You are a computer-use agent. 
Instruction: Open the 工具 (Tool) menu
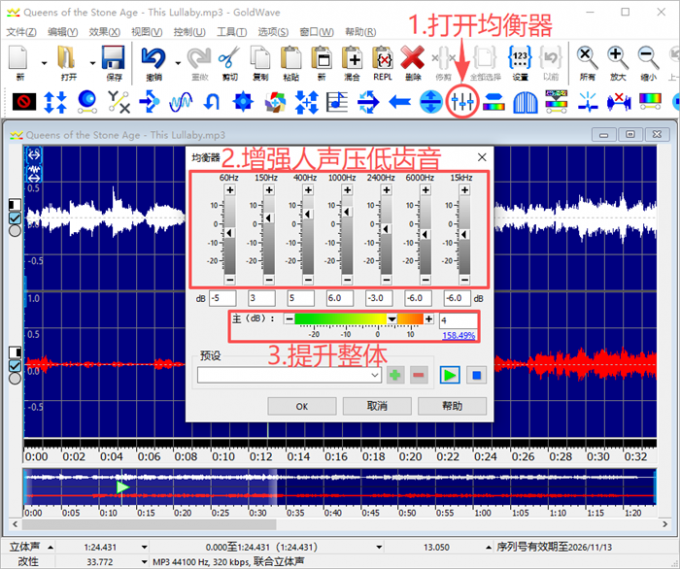(232, 32)
